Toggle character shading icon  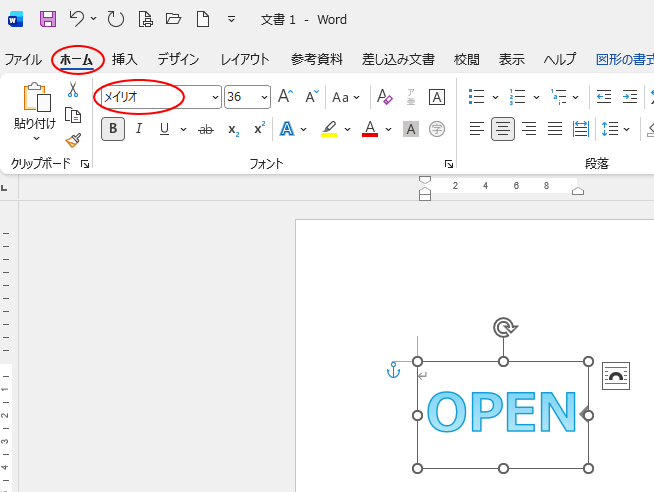[x=411, y=129]
